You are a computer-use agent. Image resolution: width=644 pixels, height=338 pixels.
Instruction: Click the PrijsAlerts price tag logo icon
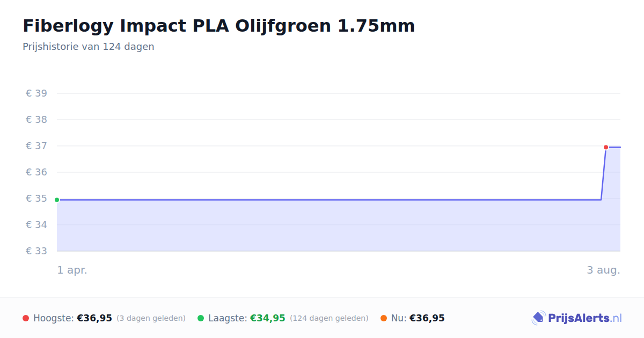pyautogui.click(x=538, y=318)
